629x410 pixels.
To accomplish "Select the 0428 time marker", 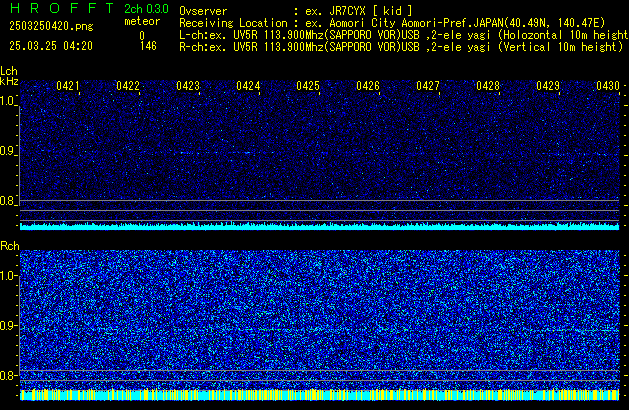I will pyautogui.click(x=488, y=86).
